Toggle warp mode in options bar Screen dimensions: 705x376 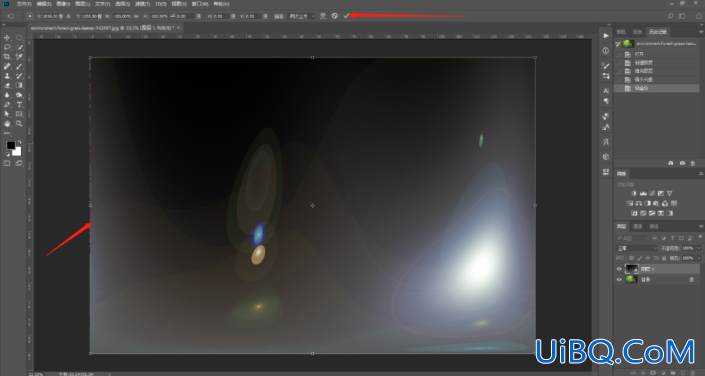[323, 16]
